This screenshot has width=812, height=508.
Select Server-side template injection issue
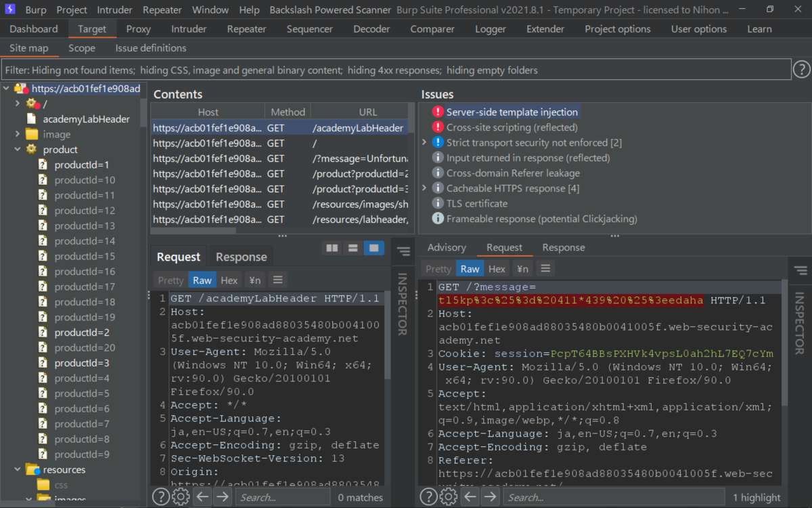tap(512, 112)
